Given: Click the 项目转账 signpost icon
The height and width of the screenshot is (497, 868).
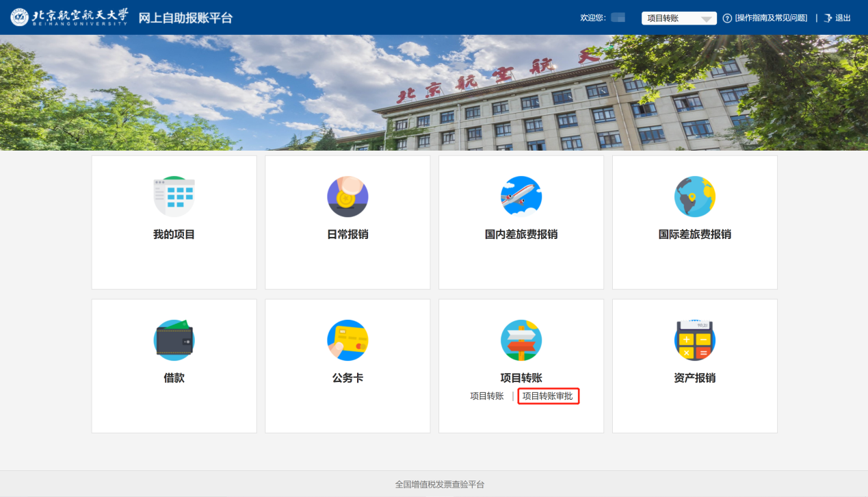Looking at the screenshot, I should [x=521, y=340].
